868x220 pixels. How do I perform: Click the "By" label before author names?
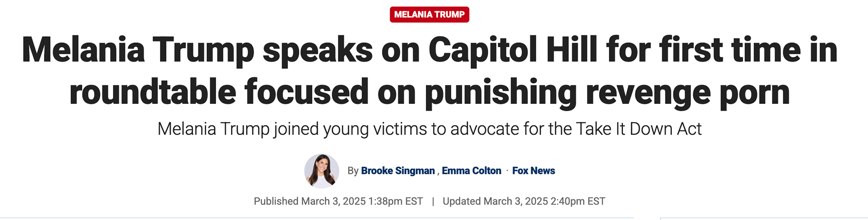point(353,171)
